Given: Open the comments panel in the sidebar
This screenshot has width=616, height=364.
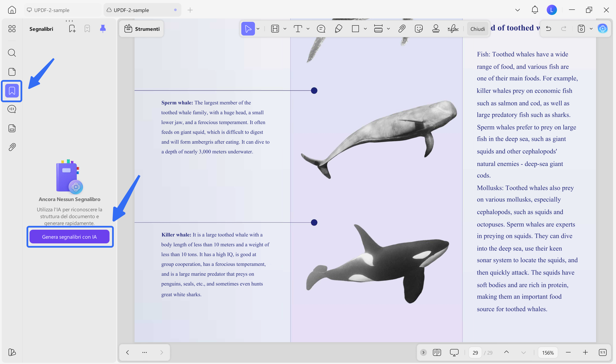Looking at the screenshot, I should [12, 109].
